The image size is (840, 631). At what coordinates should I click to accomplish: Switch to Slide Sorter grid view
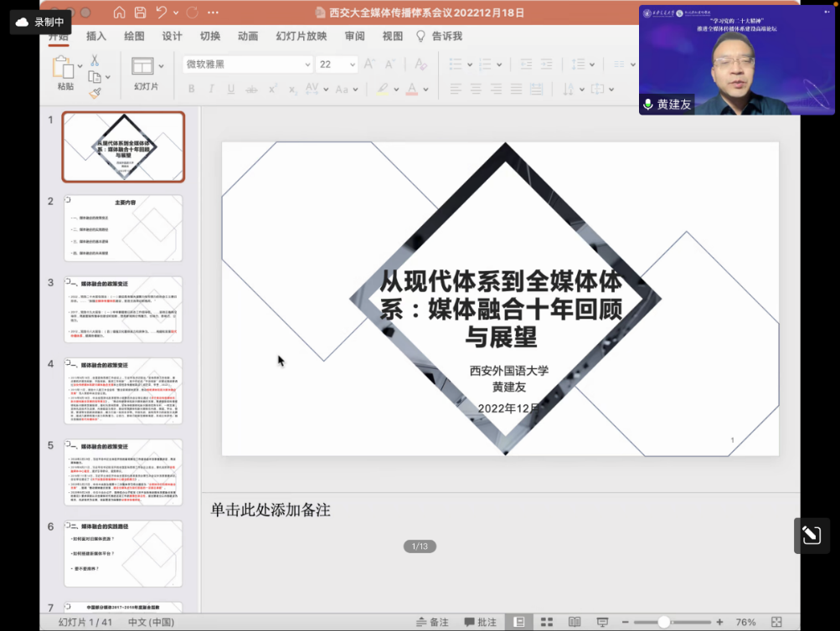[547, 622]
